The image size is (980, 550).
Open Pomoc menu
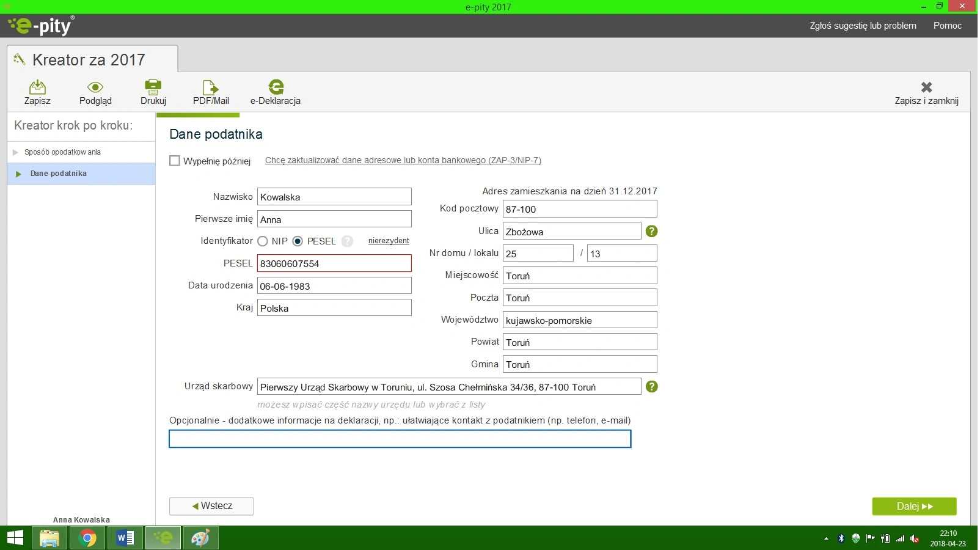[947, 26]
